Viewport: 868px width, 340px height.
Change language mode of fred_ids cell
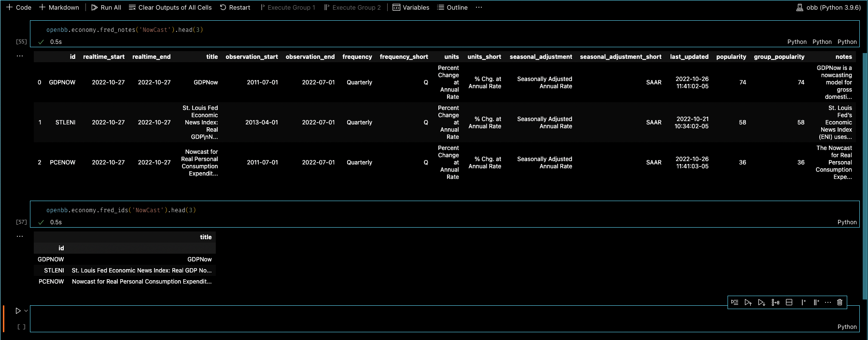pyautogui.click(x=847, y=222)
